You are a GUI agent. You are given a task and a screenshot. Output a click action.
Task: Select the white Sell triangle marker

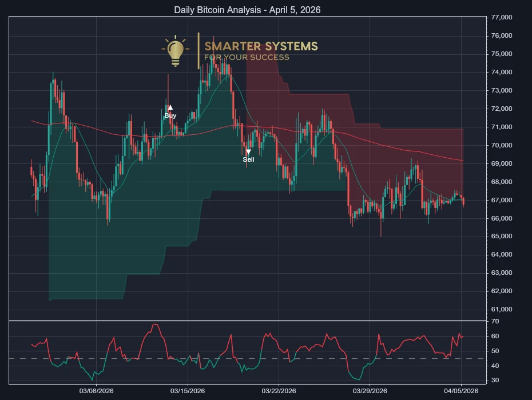click(x=248, y=151)
